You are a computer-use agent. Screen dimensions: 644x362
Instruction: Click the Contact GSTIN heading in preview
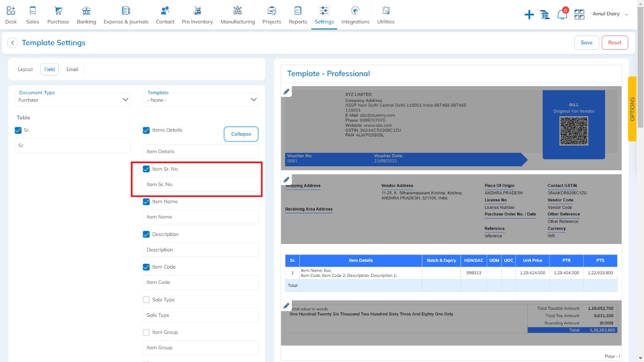562,186
